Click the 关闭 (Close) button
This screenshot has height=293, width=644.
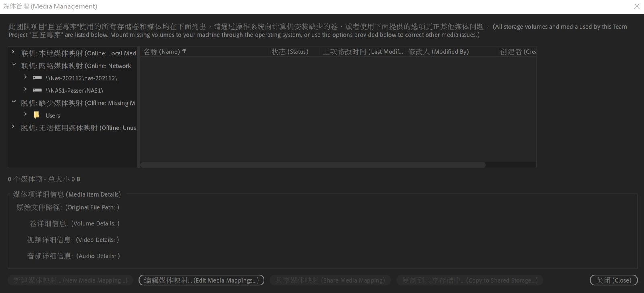click(x=613, y=280)
